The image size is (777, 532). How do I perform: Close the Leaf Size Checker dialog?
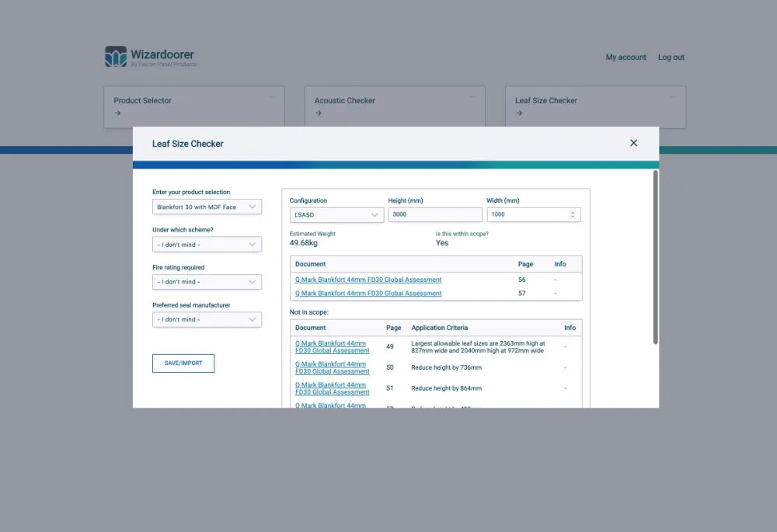tap(633, 143)
